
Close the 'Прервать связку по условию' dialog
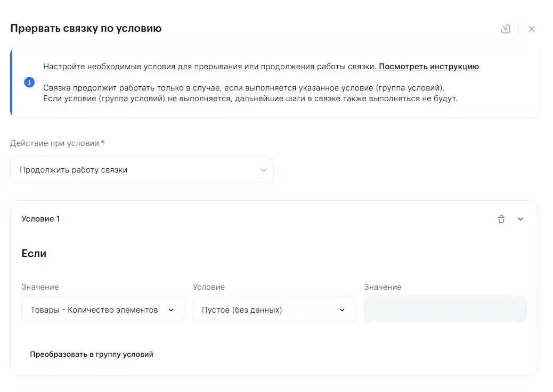(531, 29)
